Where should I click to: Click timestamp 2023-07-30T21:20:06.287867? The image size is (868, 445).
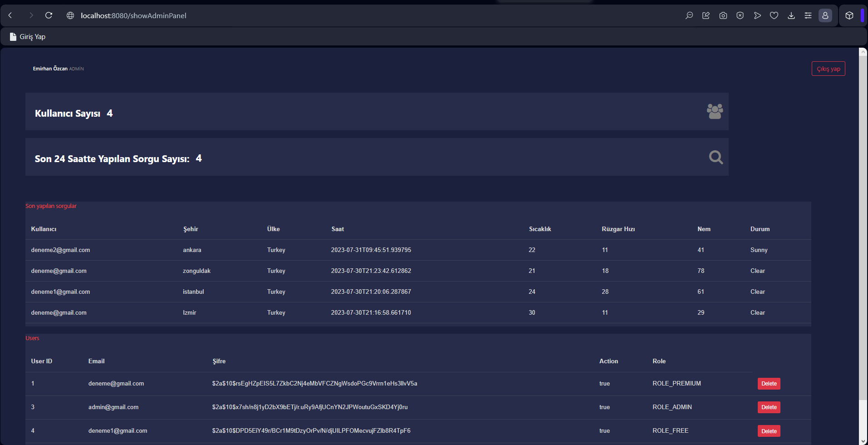371,292
